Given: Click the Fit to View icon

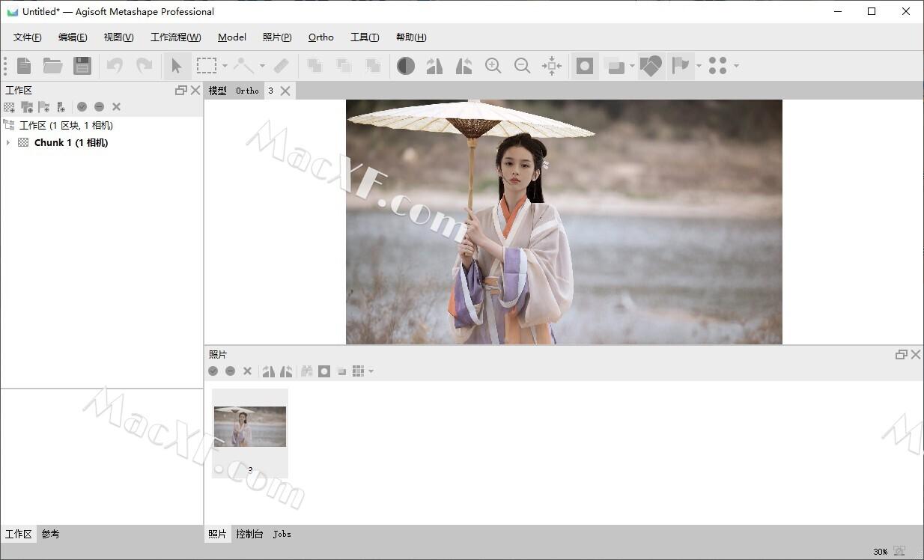Looking at the screenshot, I should [x=551, y=65].
